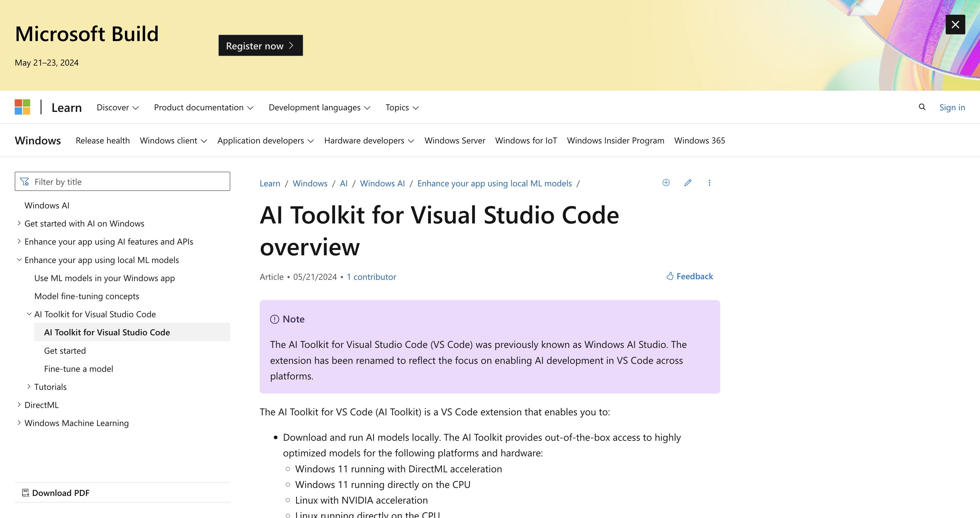Click the Feedback thumbs-up link
This screenshot has width=980, height=518.
coord(689,276)
